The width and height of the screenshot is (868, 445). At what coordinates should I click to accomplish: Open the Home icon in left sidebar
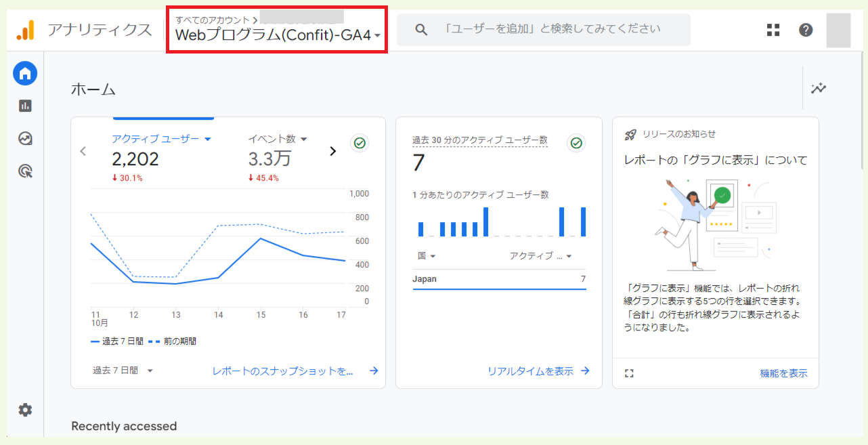pos(25,73)
